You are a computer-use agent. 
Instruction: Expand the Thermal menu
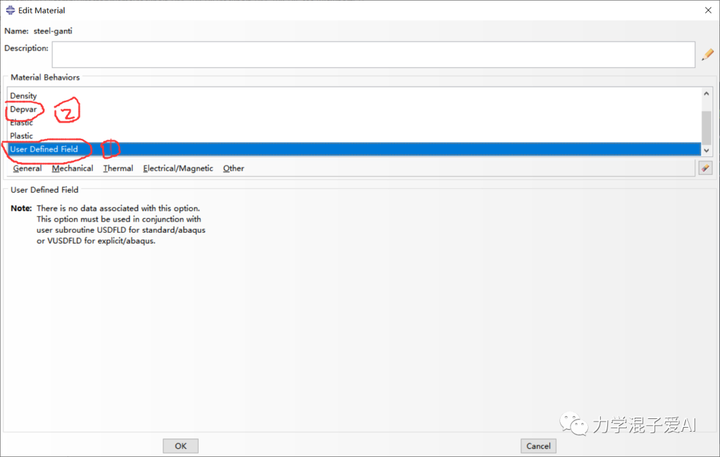(x=118, y=169)
